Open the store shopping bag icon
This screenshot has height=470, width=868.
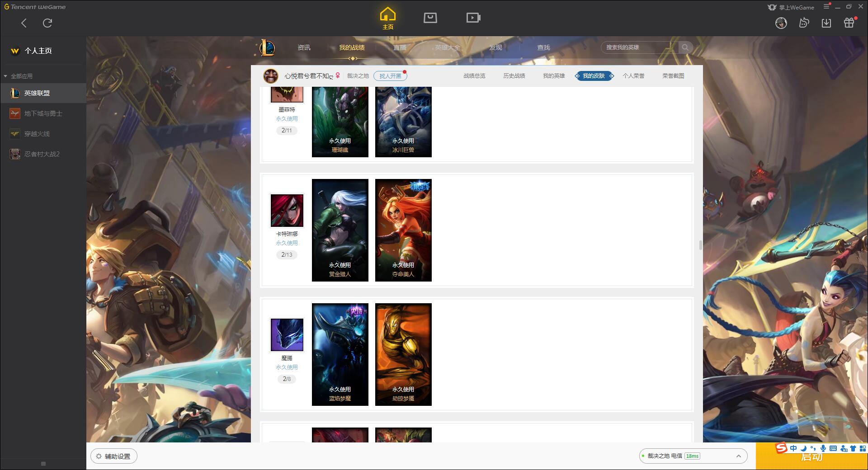(430, 18)
